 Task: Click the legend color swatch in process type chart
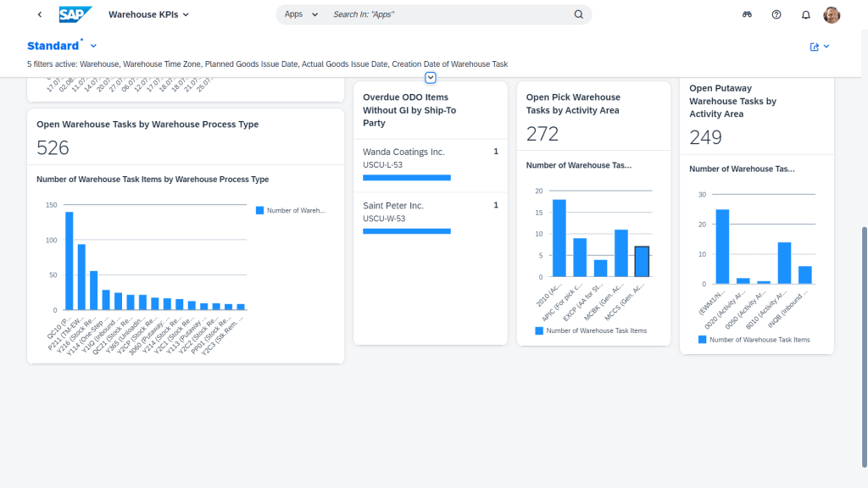(x=259, y=210)
